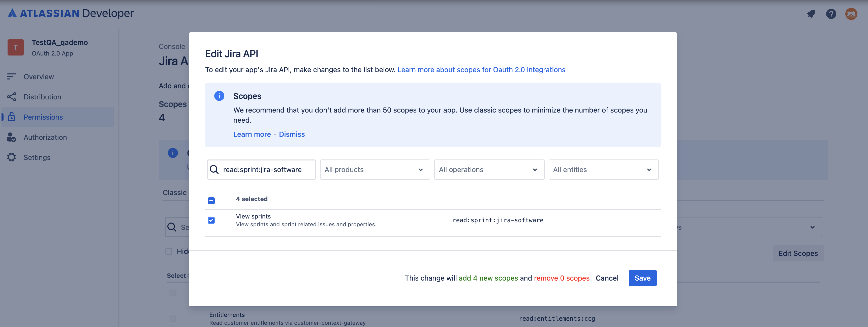Viewport: 868px width, 327px height.
Task: Click the Atlassian Developer logo
Action: pos(70,13)
